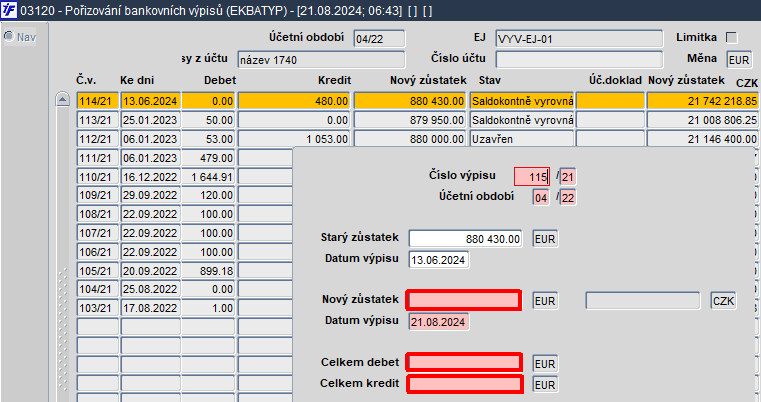Click CZK balance cell 21 008 806.25
This screenshot has height=402, width=761.
click(702, 120)
